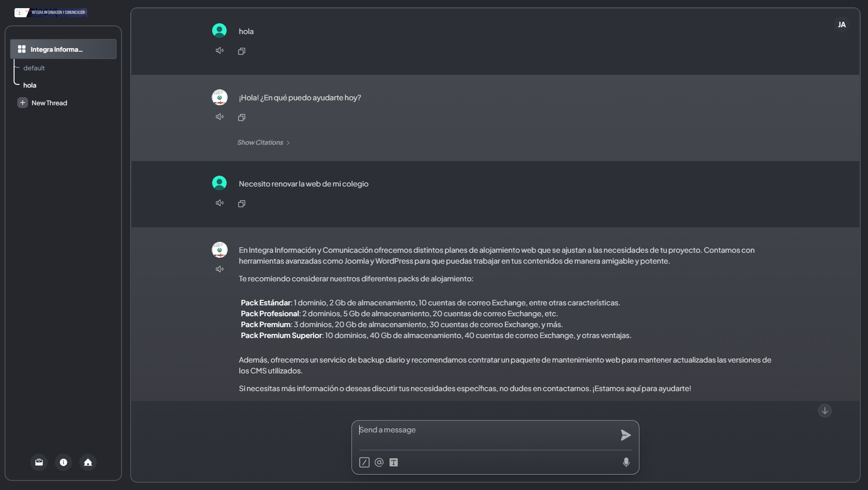Copy the "Necesito renovar" user message
The image size is (868, 490).
point(242,204)
